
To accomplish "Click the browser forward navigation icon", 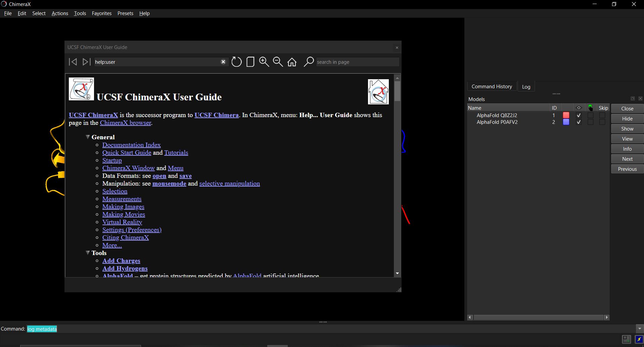I will click(86, 62).
